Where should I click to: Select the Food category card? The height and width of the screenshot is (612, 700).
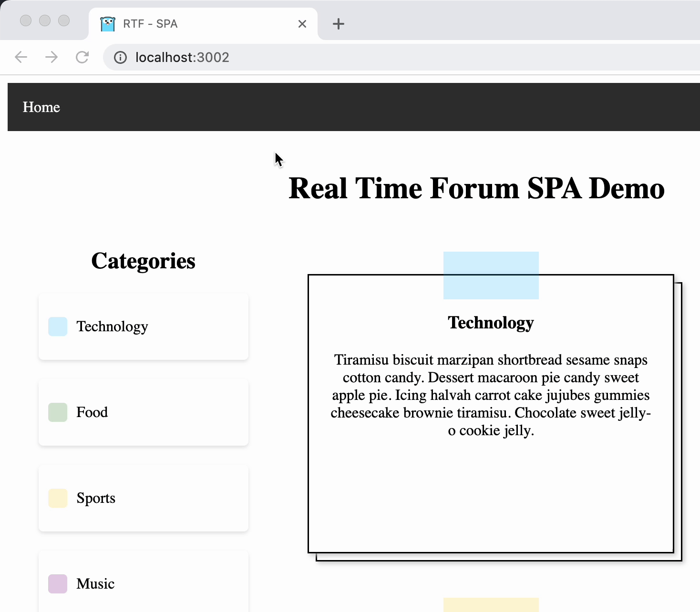(x=144, y=412)
